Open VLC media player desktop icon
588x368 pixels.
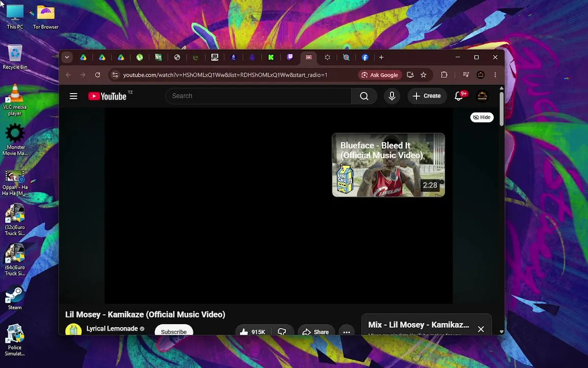click(15, 100)
